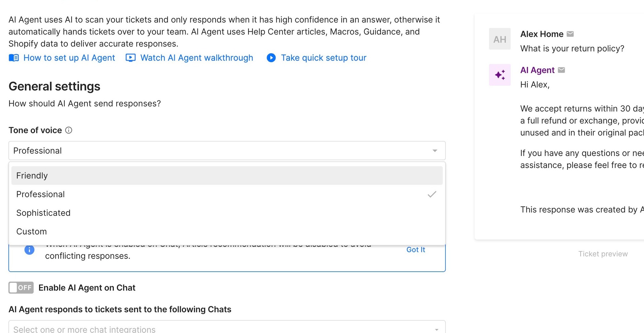Click the video screen walkthrough icon
This screenshot has width=644, height=333.
[131, 58]
